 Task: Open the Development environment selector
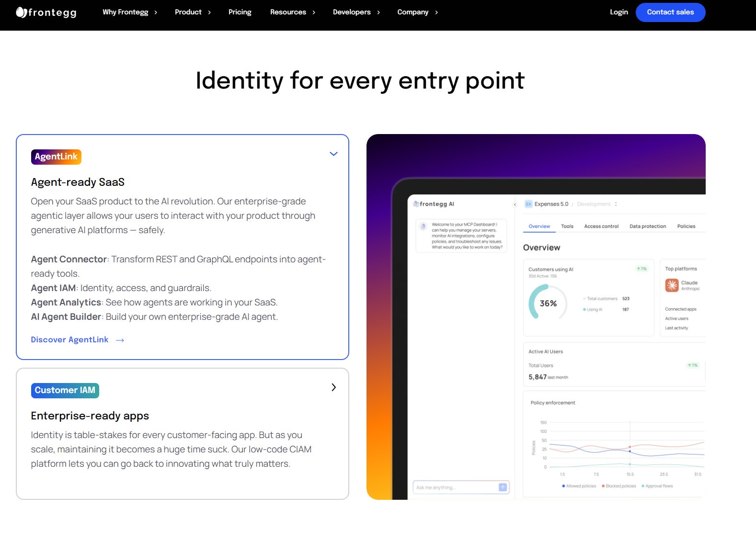tap(597, 204)
